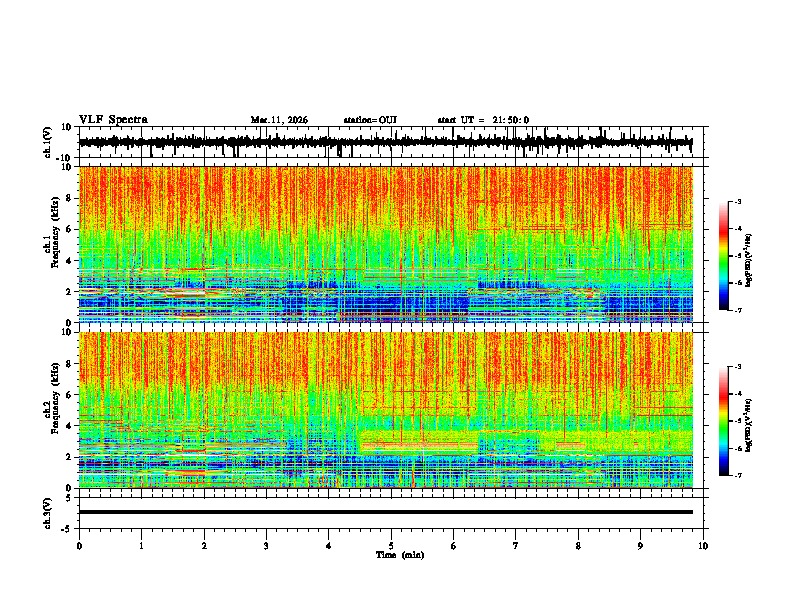Screen dimensions: 792x612
Task: Select the "Mar.11, 2026" date text
Action: [x=279, y=120]
